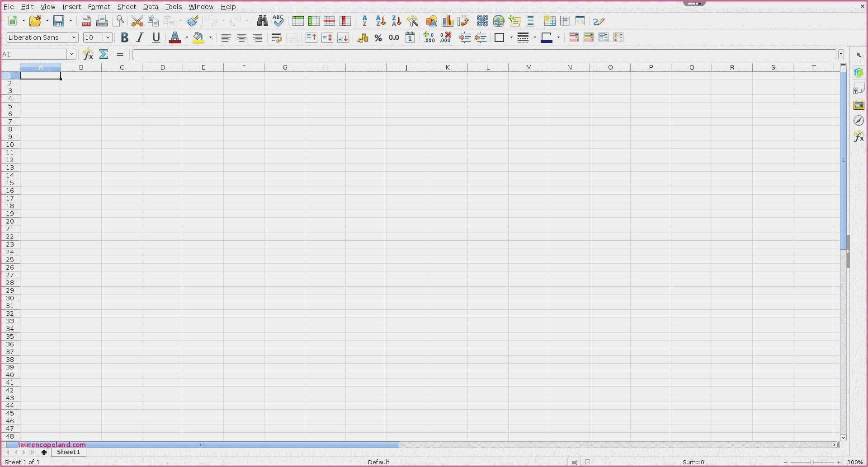Expand the Name Box dropdown arrow
Screen dimensions: 868x467
coord(71,54)
